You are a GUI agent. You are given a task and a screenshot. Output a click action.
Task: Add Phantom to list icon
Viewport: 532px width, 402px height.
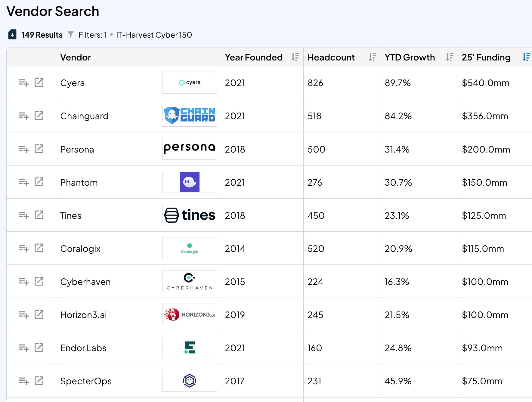click(24, 182)
